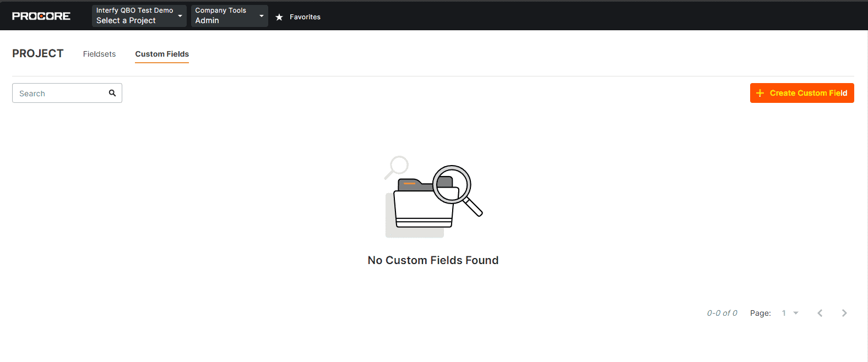Click the Procore logo
Screen dimensions: 868x362
41,16
